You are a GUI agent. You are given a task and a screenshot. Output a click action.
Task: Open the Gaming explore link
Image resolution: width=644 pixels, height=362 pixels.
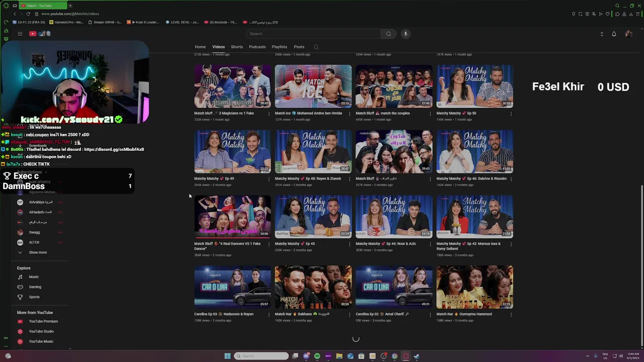click(35, 287)
